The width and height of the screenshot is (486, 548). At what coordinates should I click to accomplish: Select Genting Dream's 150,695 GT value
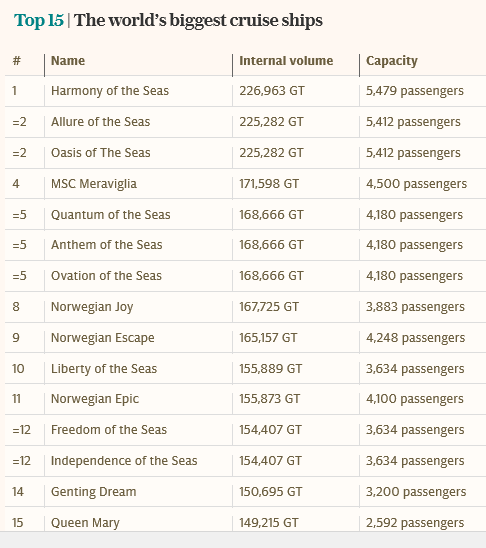[270, 492]
